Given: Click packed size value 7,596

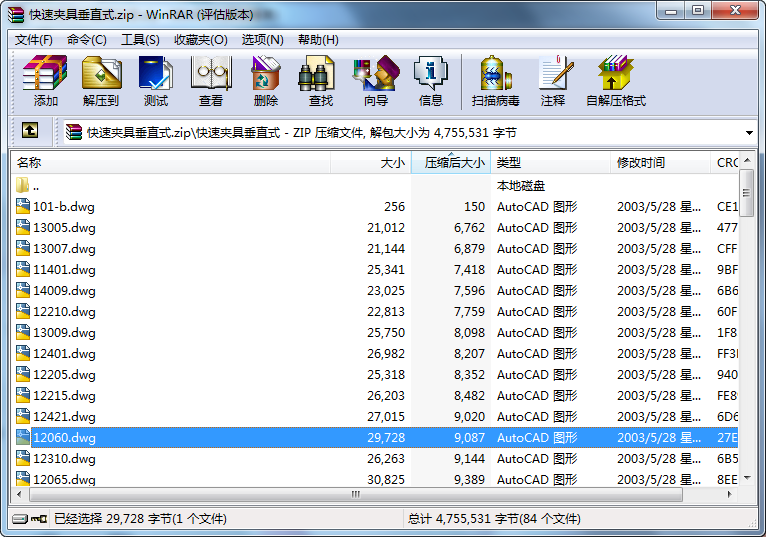Looking at the screenshot, I should 469,290.
